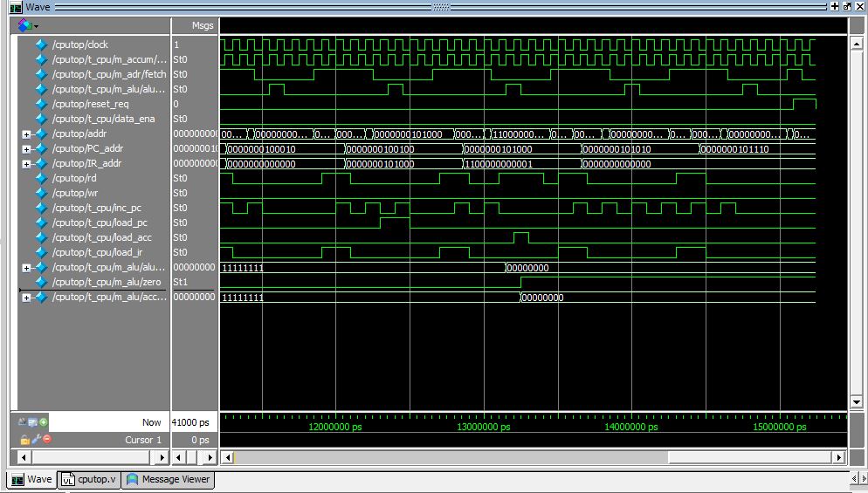The width and height of the screenshot is (868, 493).
Task: Click the Msgs column header
Action: (x=203, y=25)
